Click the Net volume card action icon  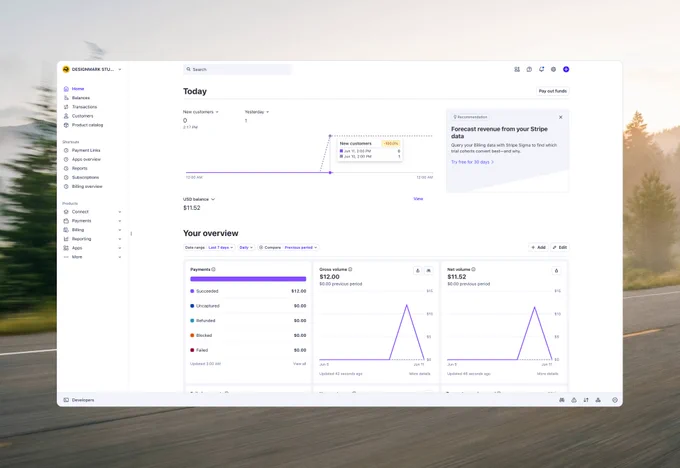(556, 271)
